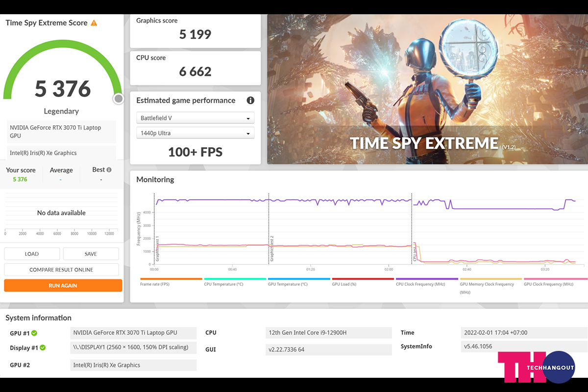Screen dimensions: 588x392
Task: Click the Graphics test 2 marker line
Action: point(269,229)
